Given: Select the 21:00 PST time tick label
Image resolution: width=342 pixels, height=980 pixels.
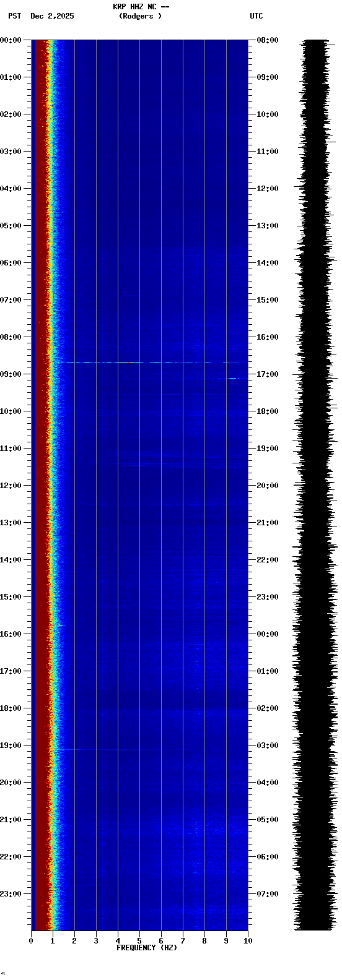Looking at the screenshot, I should pyautogui.click(x=11, y=820).
